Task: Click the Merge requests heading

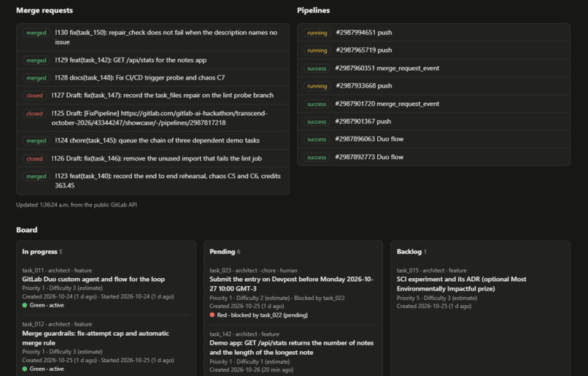Action: pos(45,10)
